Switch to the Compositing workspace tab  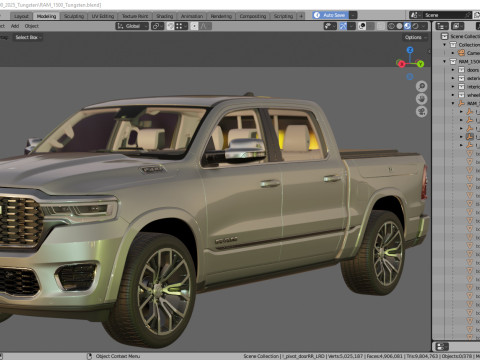point(253,16)
